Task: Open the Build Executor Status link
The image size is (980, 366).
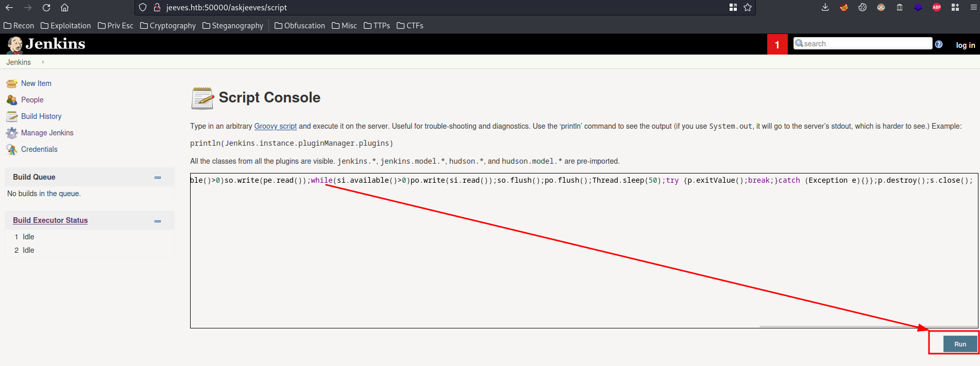Action: click(50, 220)
